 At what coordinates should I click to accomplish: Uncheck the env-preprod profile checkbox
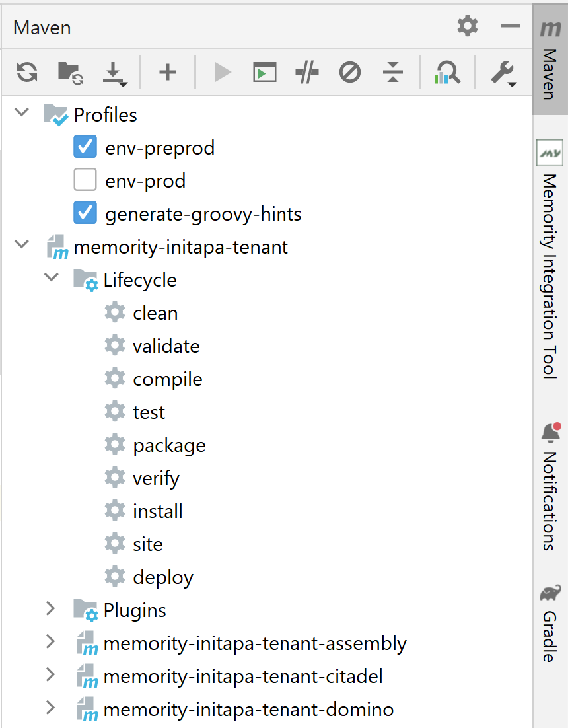coord(85,147)
